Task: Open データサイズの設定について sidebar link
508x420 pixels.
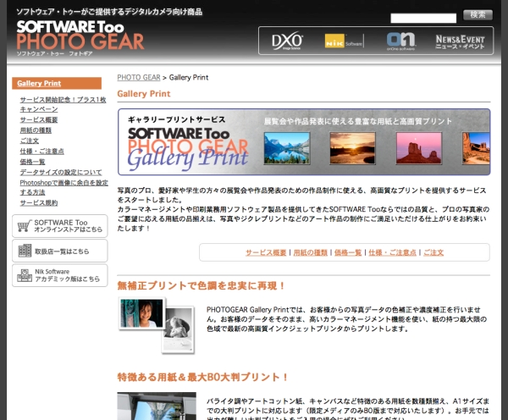Action: point(61,172)
